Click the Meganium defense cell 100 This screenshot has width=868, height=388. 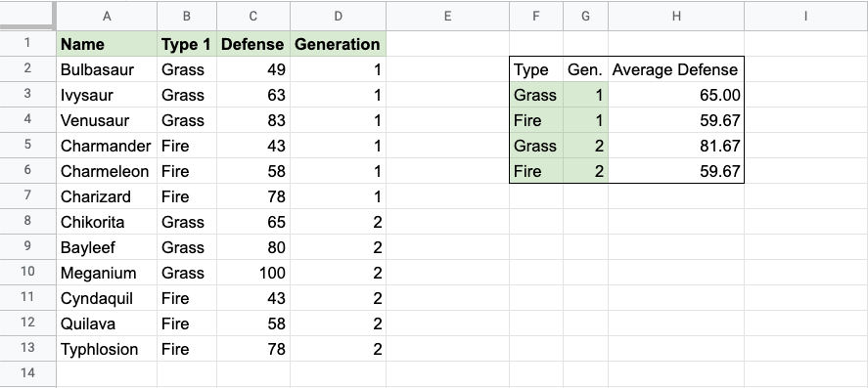(x=253, y=273)
